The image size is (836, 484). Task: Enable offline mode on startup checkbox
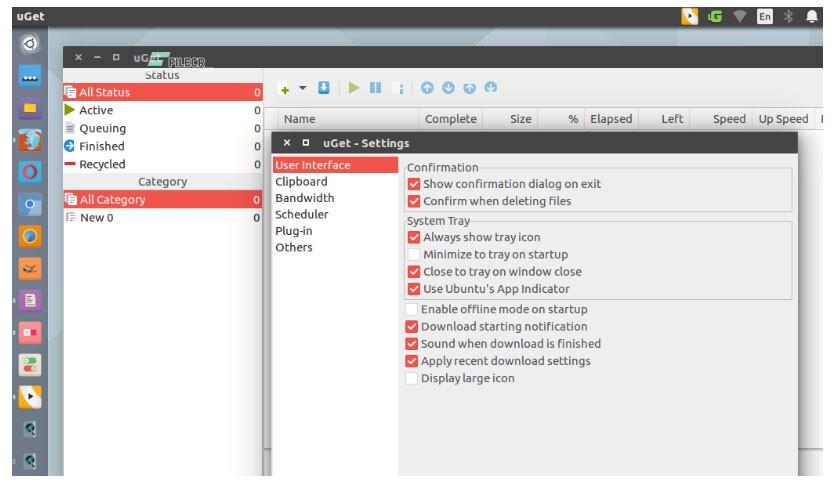pyautogui.click(x=412, y=309)
